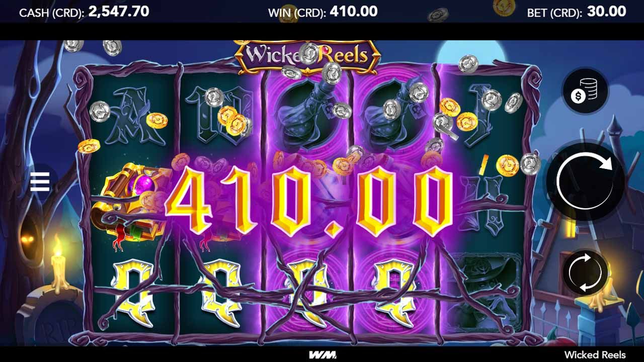Click the BET amount 30.00
This screenshot has height=362, width=644.
[606, 12]
